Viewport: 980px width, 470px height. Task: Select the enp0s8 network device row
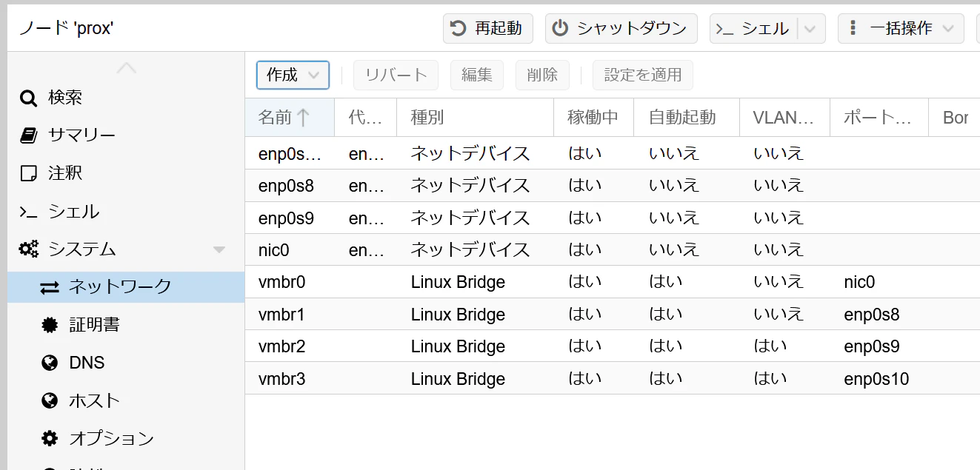(x=613, y=186)
